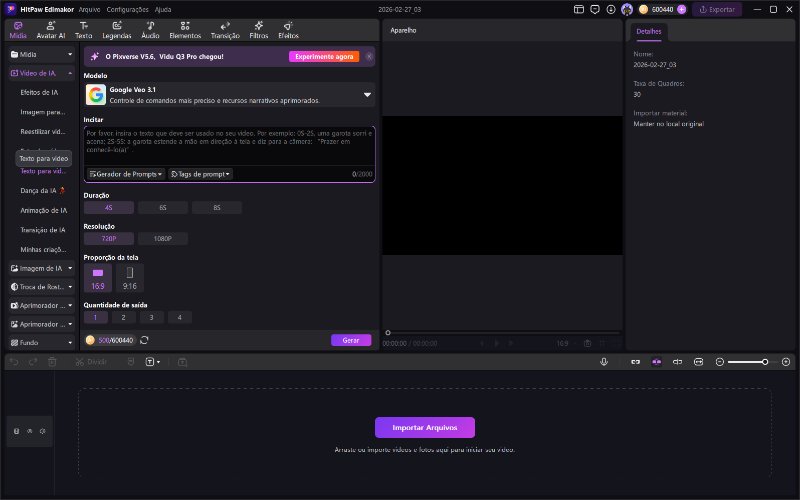
Task: Switch to the Detalhes tab
Action: point(648,32)
